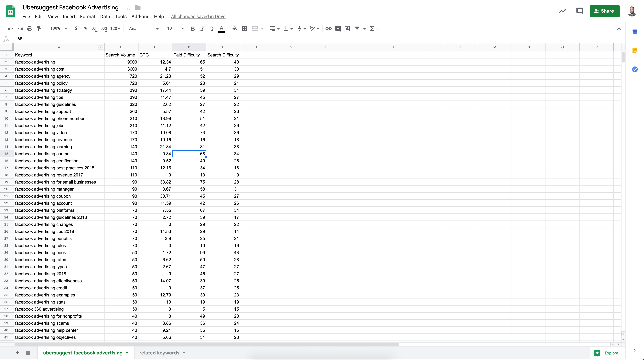Open Google Calendar side panel icon

click(635, 32)
